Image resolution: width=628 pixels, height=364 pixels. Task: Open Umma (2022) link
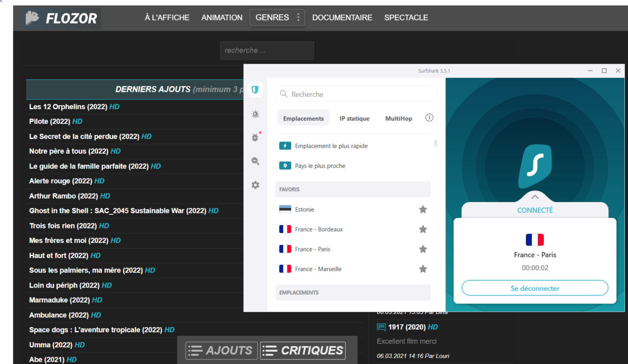57,345
